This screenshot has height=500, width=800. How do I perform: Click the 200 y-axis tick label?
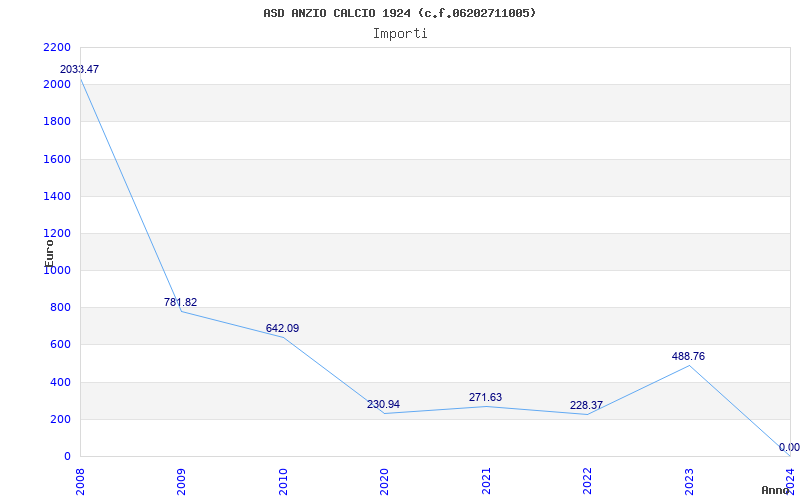pos(61,419)
